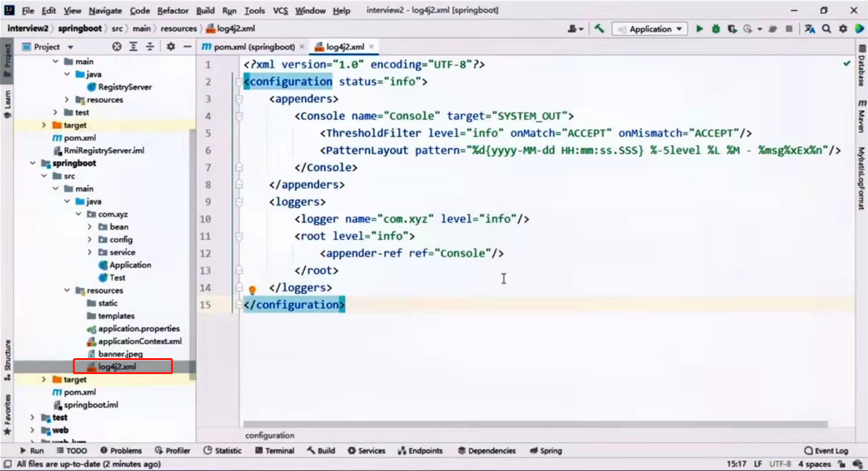Expand the config package

[90, 240]
